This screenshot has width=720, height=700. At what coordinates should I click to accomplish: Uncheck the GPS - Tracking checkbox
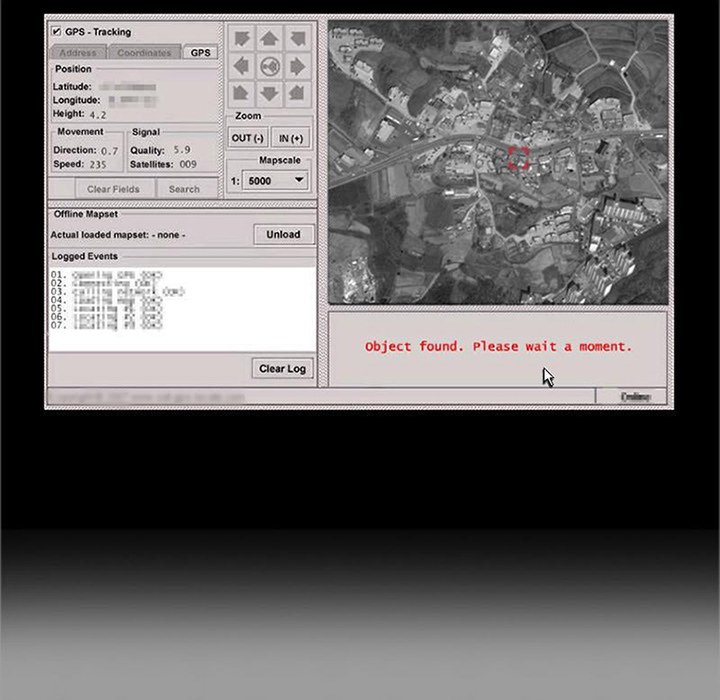[x=56, y=32]
